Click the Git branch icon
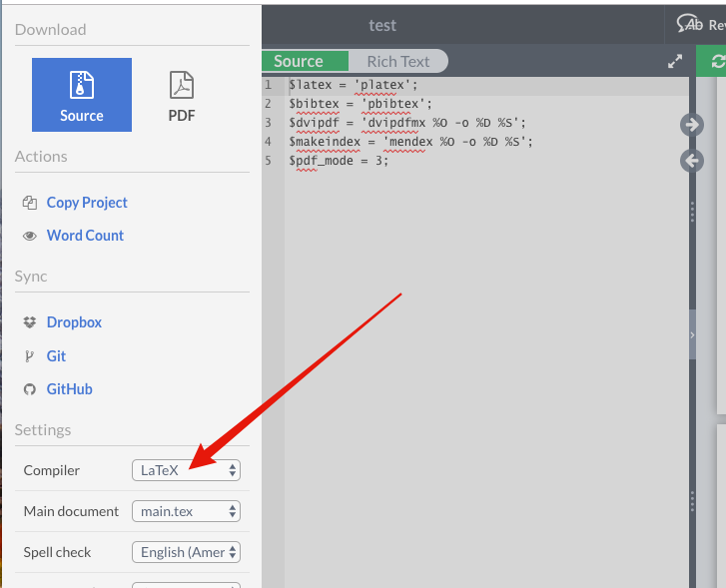726x588 pixels. (29, 356)
